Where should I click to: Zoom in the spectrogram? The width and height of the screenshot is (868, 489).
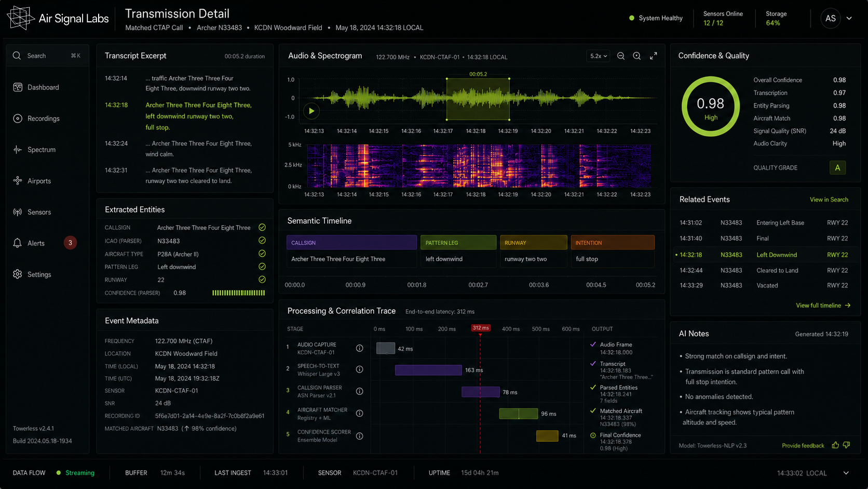[637, 56]
